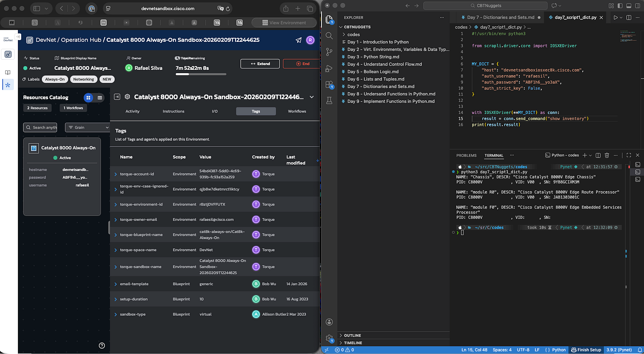Click the time remaining progress bar
This screenshot has height=354, width=644.
coord(201,74)
